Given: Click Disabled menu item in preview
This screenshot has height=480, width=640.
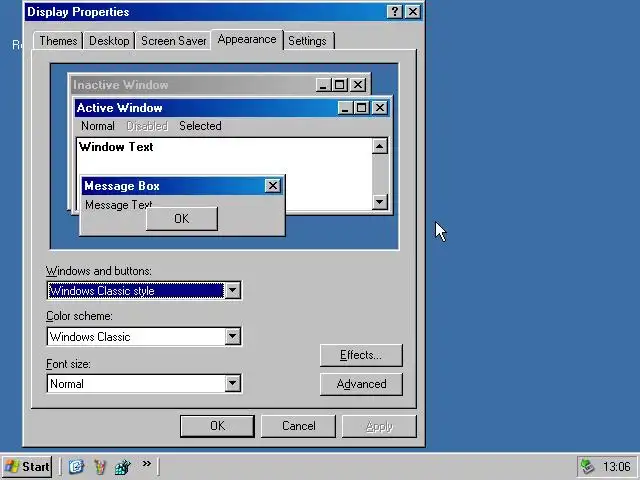Looking at the screenshot, I should (x=147, y=126).
